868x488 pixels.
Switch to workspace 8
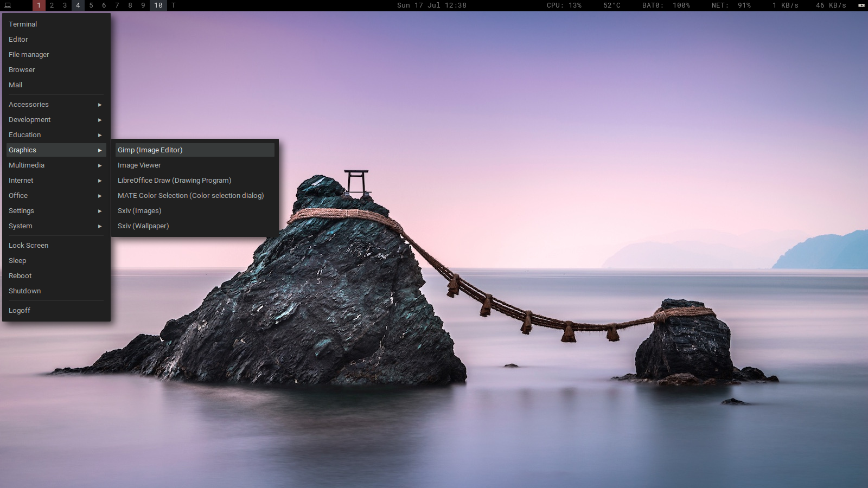pos(130,5)
